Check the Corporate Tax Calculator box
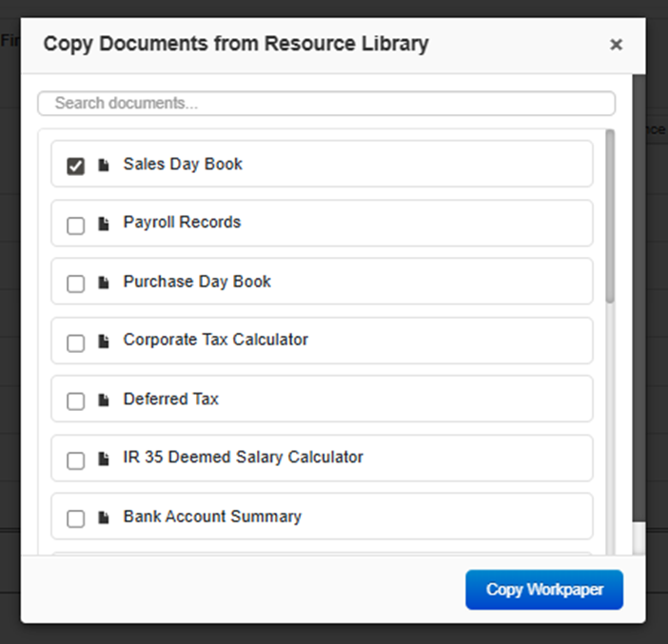This screenshot has width=668, height=644. 75,342
